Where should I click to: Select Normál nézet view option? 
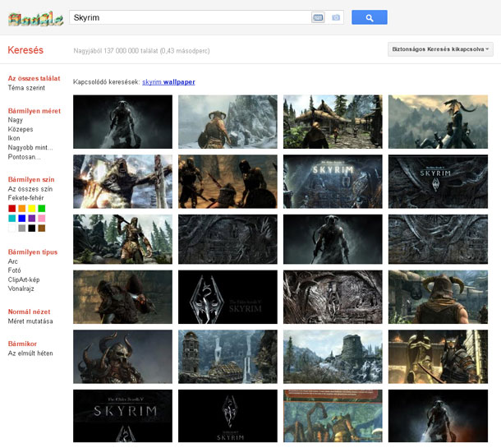pos(29,312)
